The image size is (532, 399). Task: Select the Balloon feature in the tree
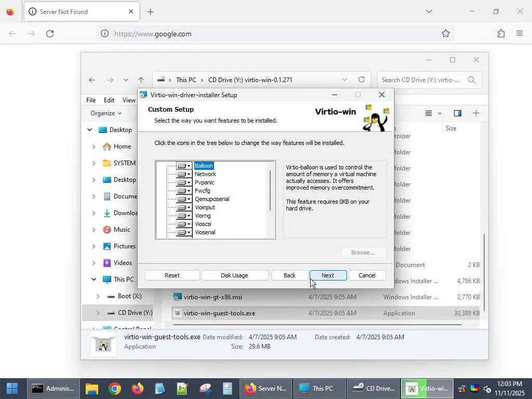click(204, 166)
